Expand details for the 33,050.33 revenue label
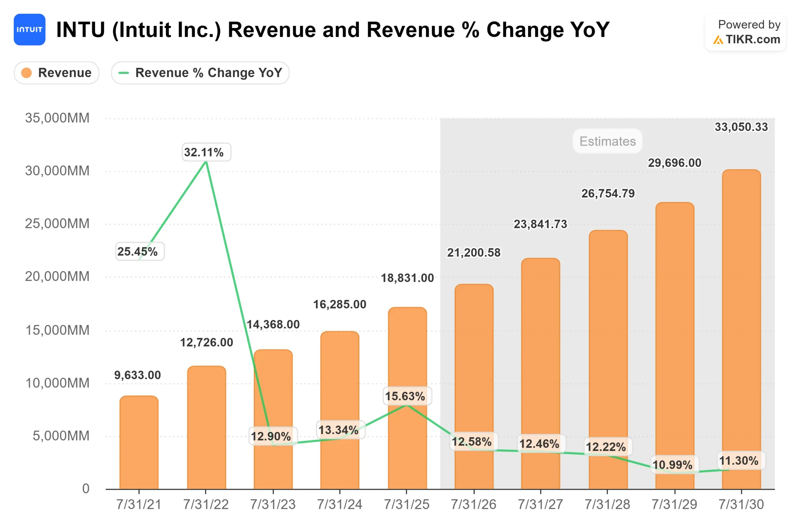Viewport: 799px width, 532px height. (741, 128)
